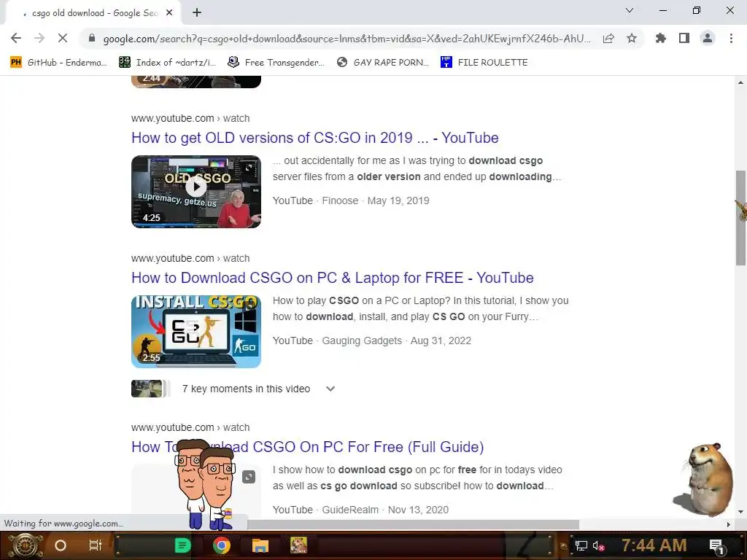Share this page icon in address bar

[608, 39]
